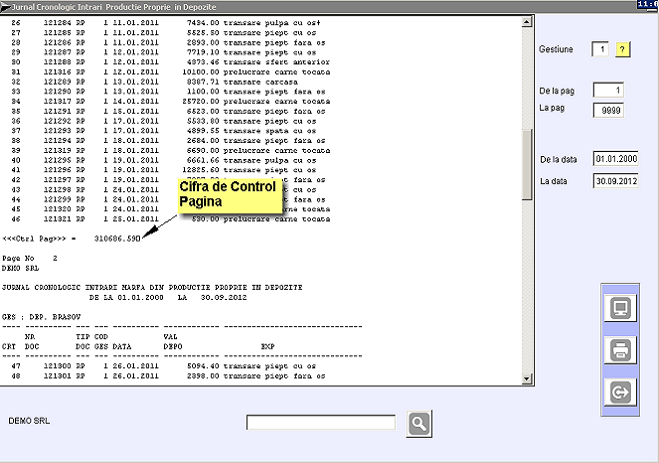
Task: Click the clock display in top corner
Action: [x=647, y=4]
